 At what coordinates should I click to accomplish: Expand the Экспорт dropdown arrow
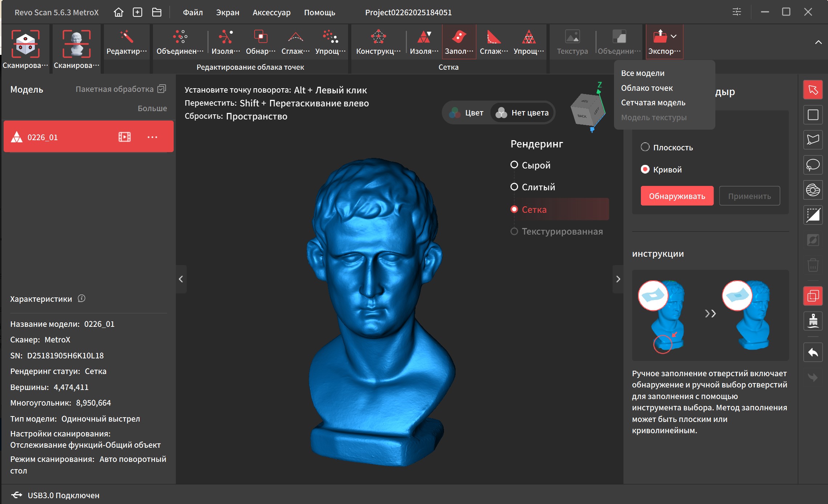click(x=674, y=36)
